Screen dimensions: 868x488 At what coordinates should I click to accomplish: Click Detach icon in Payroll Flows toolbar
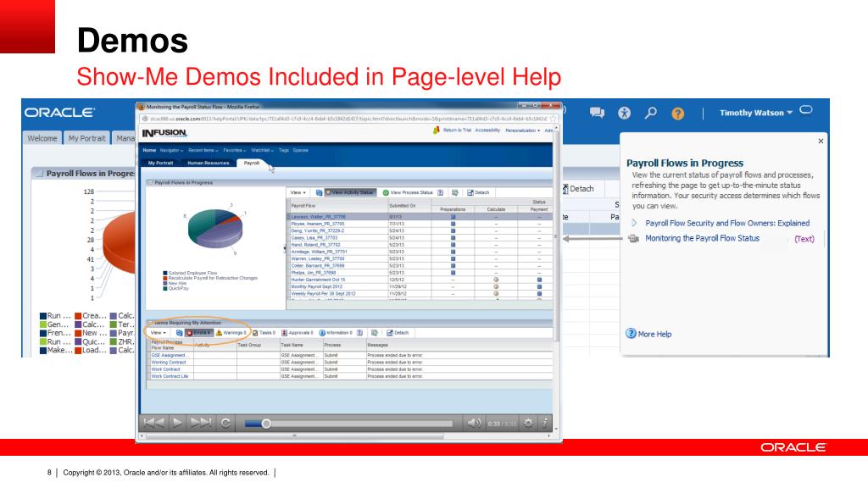[470, 192]
